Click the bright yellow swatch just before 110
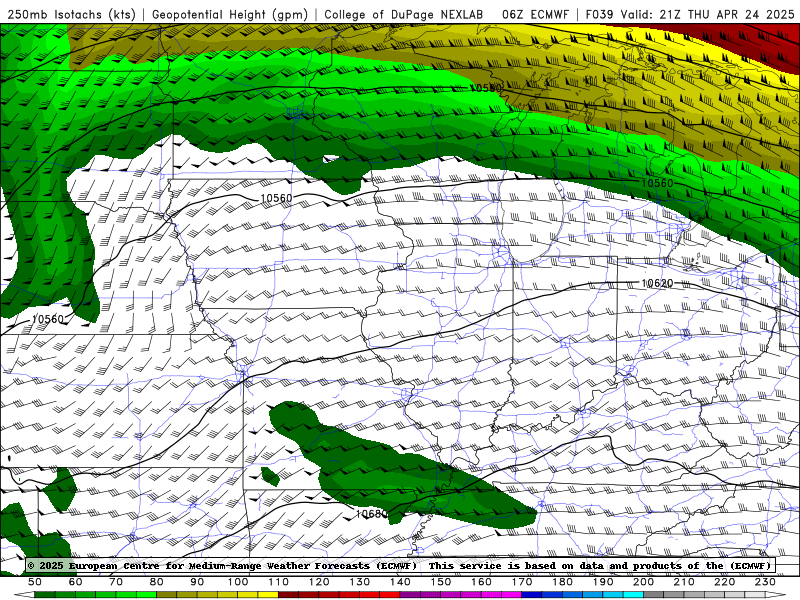 [268, 595]
